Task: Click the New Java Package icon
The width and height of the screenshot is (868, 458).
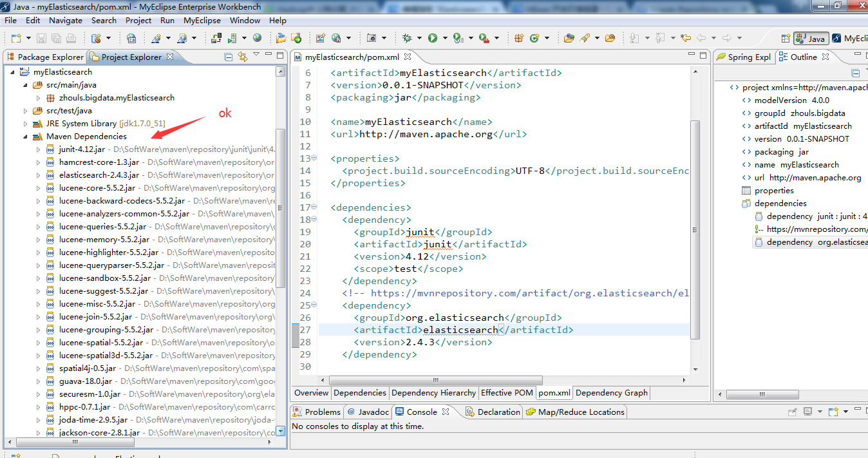Action: (519, 38)
